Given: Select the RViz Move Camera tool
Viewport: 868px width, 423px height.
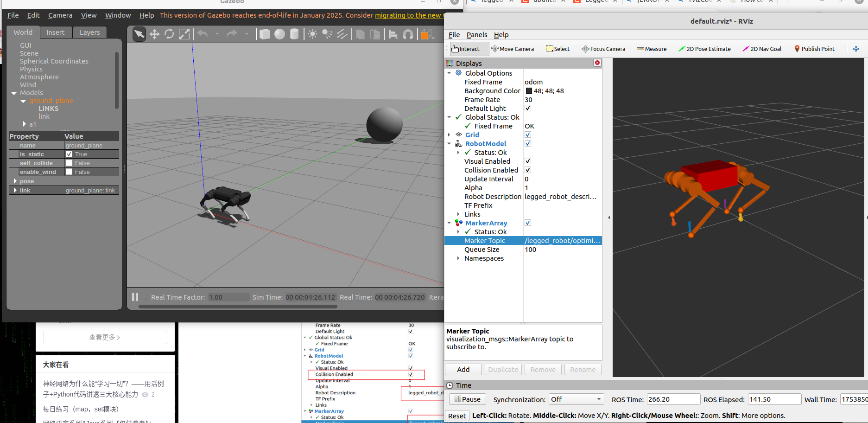Looking at the screenshot, I should 513,49.
